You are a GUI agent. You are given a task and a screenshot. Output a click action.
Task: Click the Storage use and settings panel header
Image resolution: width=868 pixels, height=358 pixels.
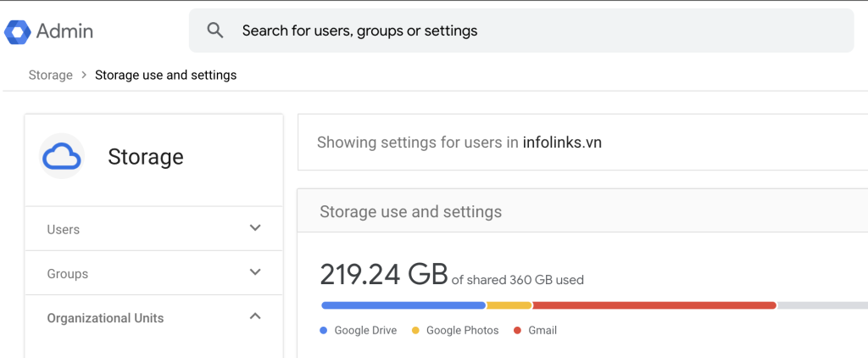click(x=410, y=211)
